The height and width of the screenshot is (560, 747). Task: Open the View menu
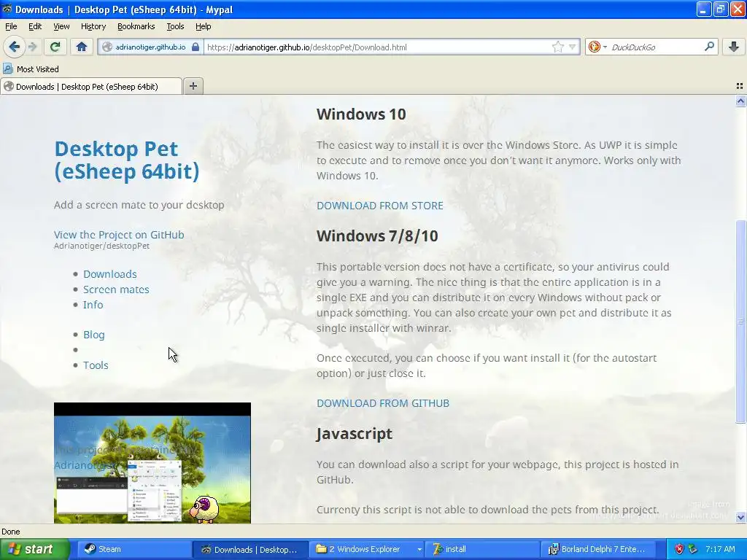coord(61,26)
